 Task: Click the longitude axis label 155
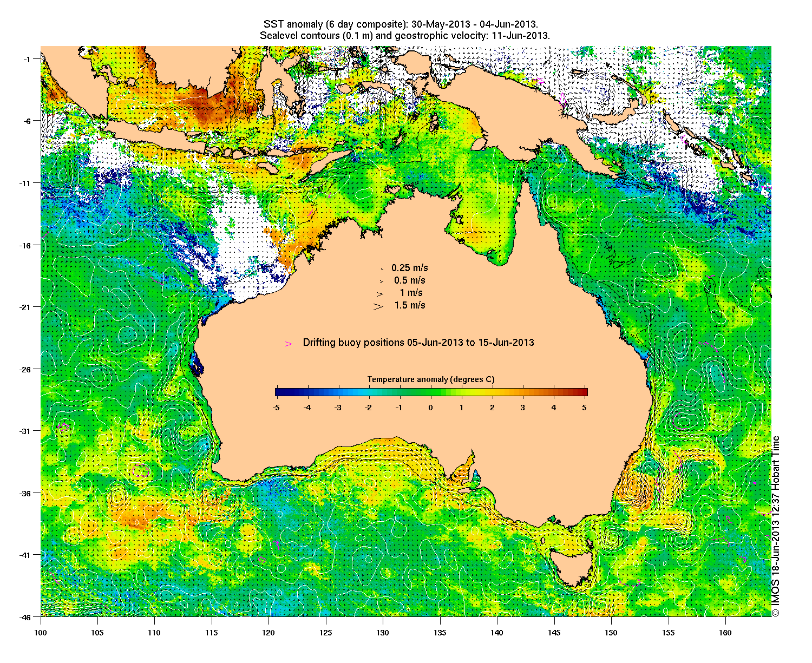click(x=669, y=633)
